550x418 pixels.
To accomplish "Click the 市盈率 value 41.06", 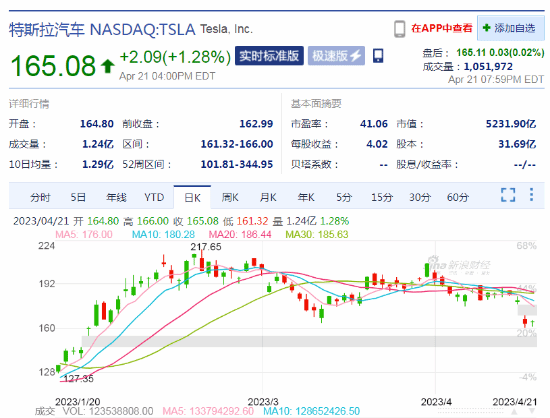I will 374,124.
